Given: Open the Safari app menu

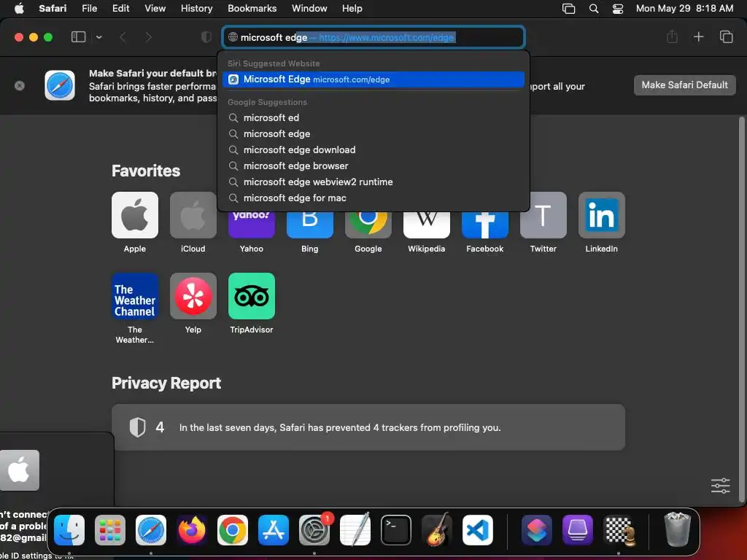Looking at the screenshot, I should pos(53,9).
